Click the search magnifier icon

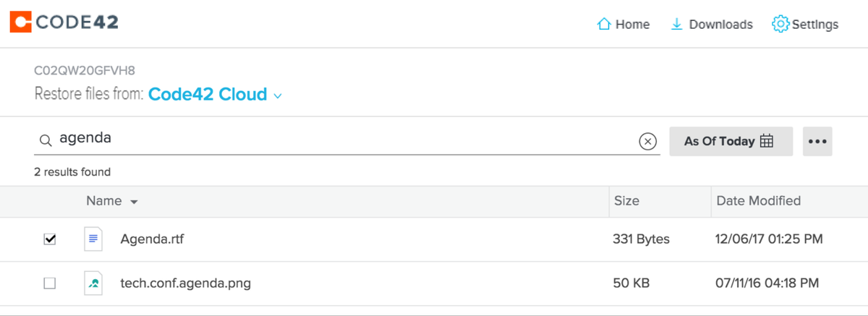(x=45, y=141)
